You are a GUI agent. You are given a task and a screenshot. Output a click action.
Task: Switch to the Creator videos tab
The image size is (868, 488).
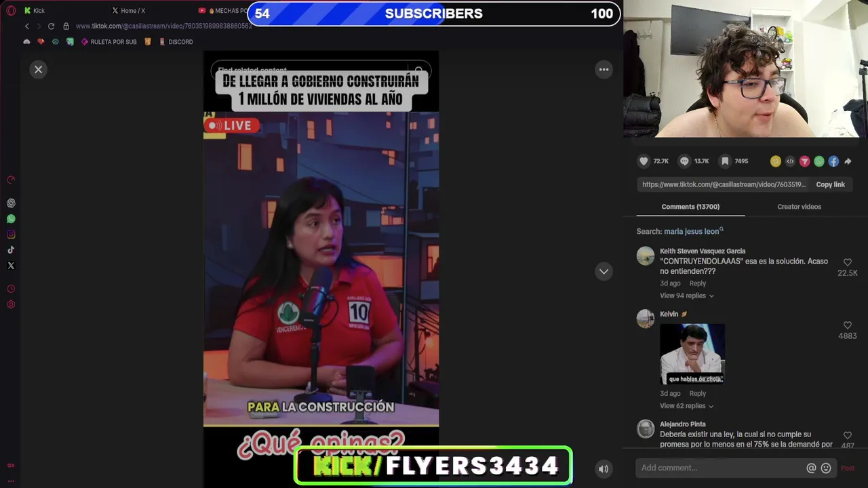click(x=799, y=207)
